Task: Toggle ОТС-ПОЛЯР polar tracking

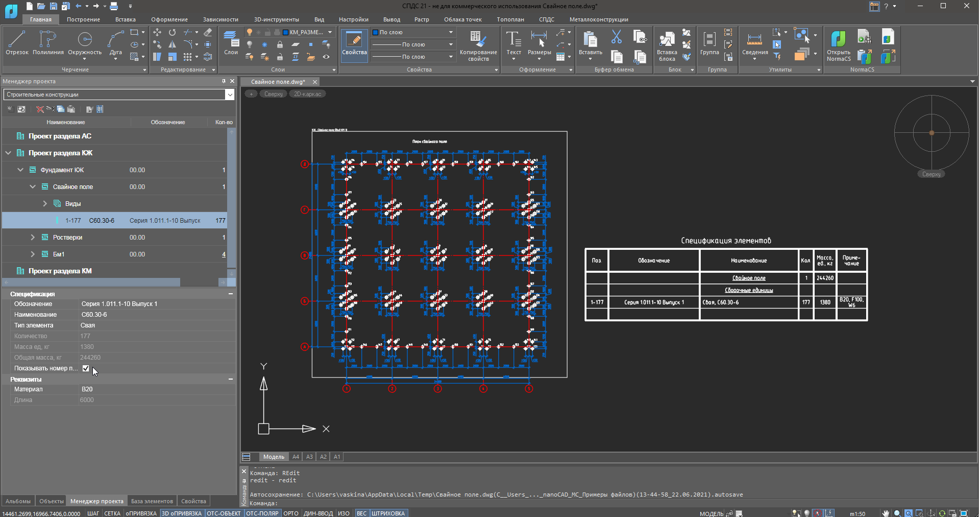Action: [262, 513]
